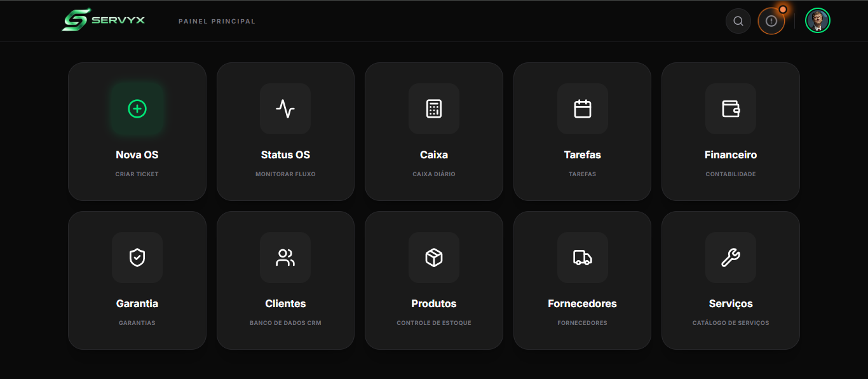Screen dimensions: 868x379
Task: Click the wallet icon on Financeiro card
Action: [x=731, y=109]
